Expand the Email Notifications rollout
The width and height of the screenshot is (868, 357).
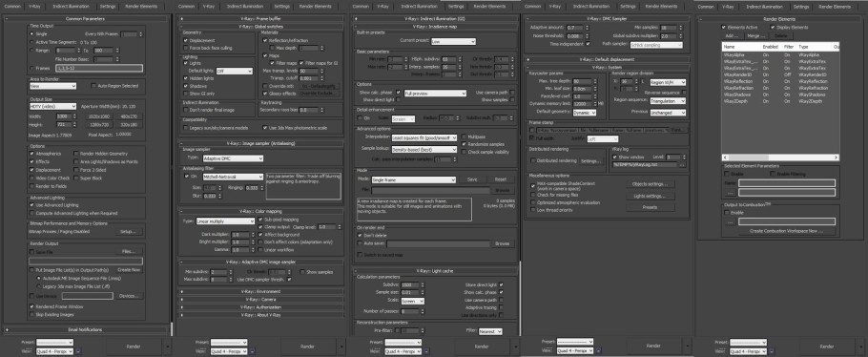(x=85, y=329)
